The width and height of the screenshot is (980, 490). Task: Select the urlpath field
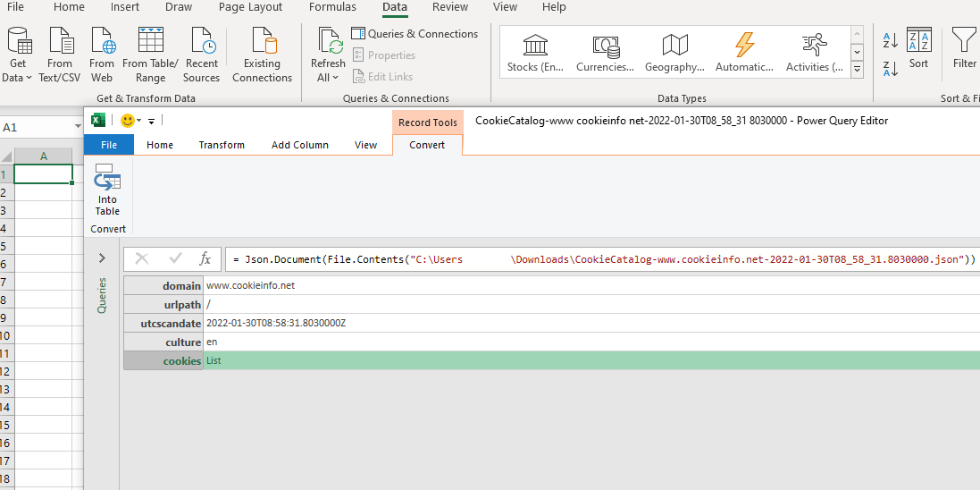click(x=163, y=304)
